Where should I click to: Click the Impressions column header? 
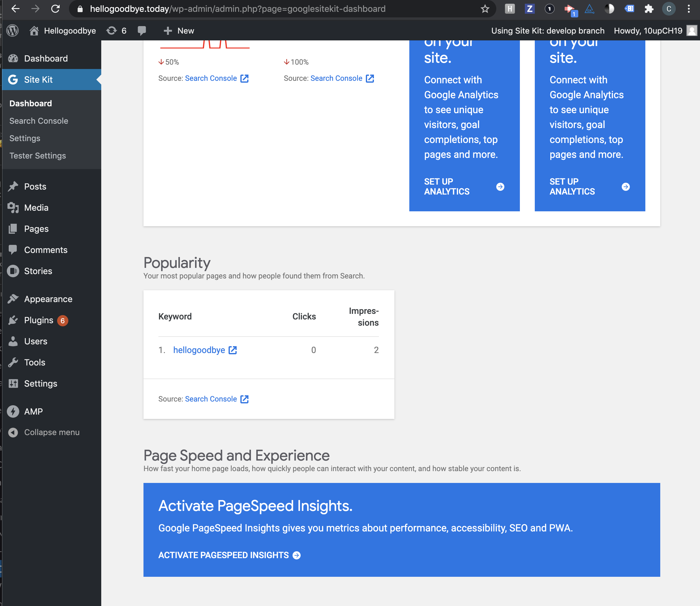(364, 317)
